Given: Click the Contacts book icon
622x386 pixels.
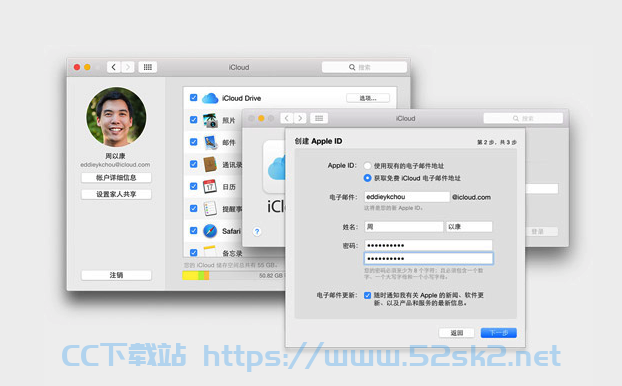Looking at the screenshot, I should [210, 164].
